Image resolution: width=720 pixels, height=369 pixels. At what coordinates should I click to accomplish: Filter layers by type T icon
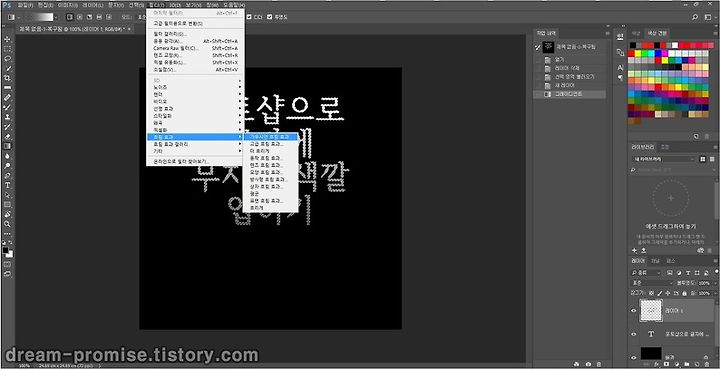(688, 273)
